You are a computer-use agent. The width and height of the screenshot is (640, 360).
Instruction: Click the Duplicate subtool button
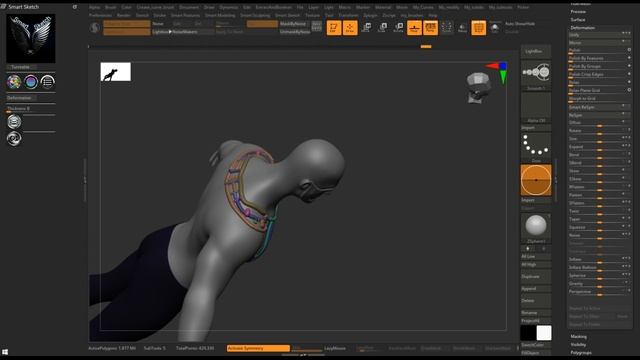[x=536, y=277]
